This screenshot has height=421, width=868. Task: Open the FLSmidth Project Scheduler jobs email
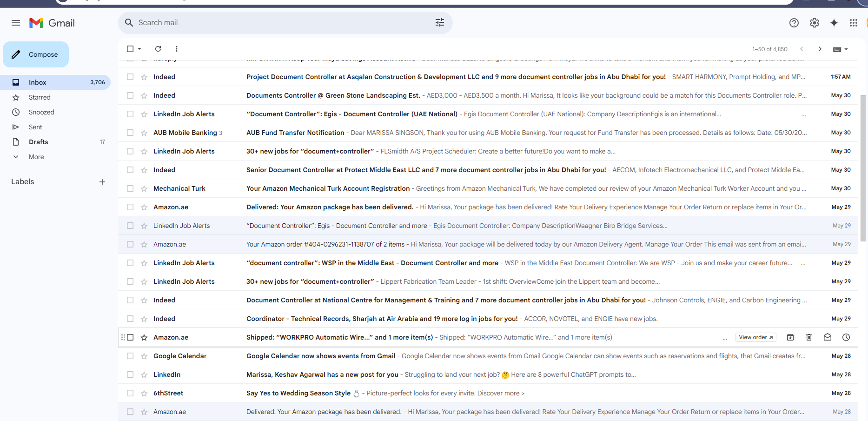488,151
